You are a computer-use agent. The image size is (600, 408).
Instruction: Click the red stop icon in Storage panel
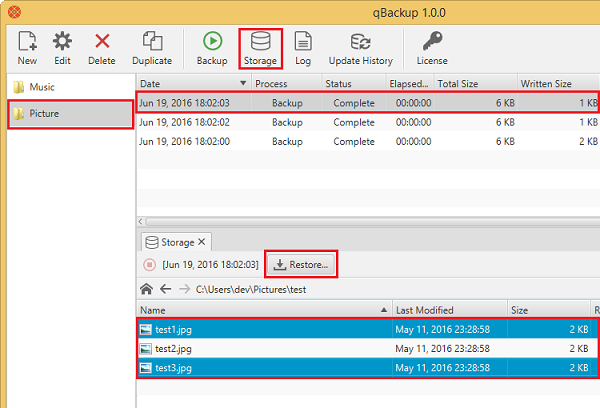click(x=149, y=264)
